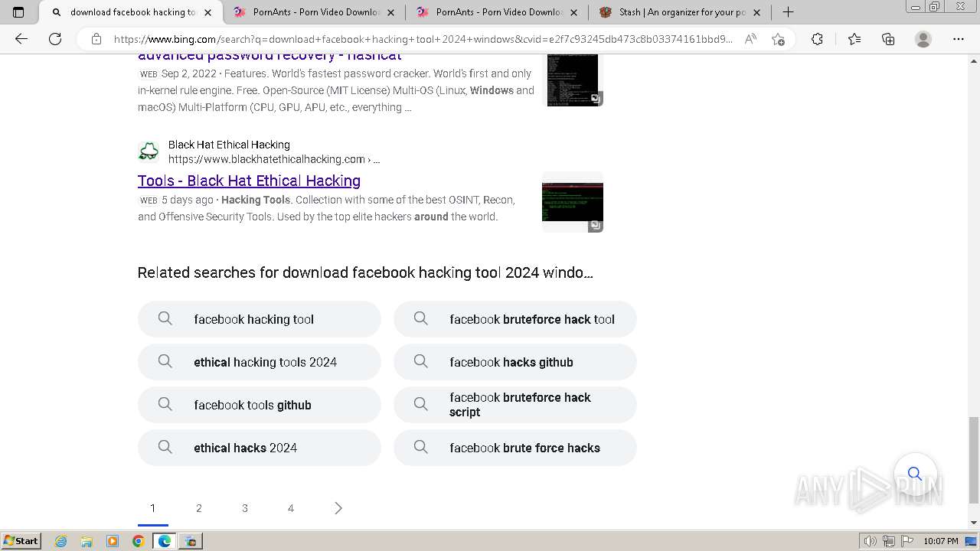Screen dimensions: 980x551
Task: Open Edge Settings and more menu
Action: (x=959, y=39)
